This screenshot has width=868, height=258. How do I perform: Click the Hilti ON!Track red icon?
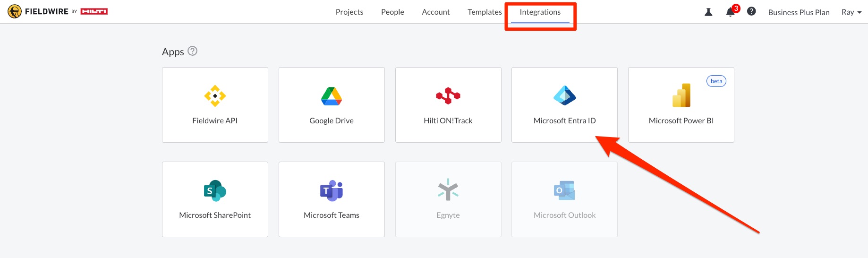tap(448, 96)
